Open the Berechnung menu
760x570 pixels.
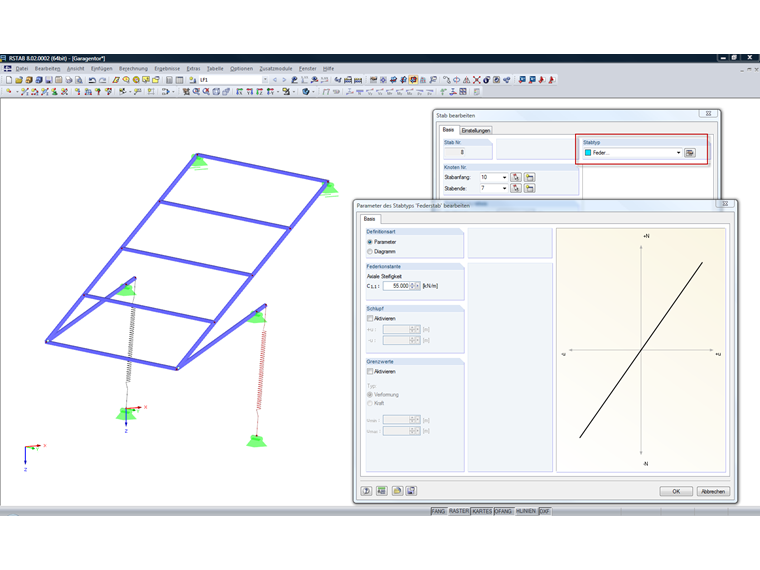click(133, 69)
